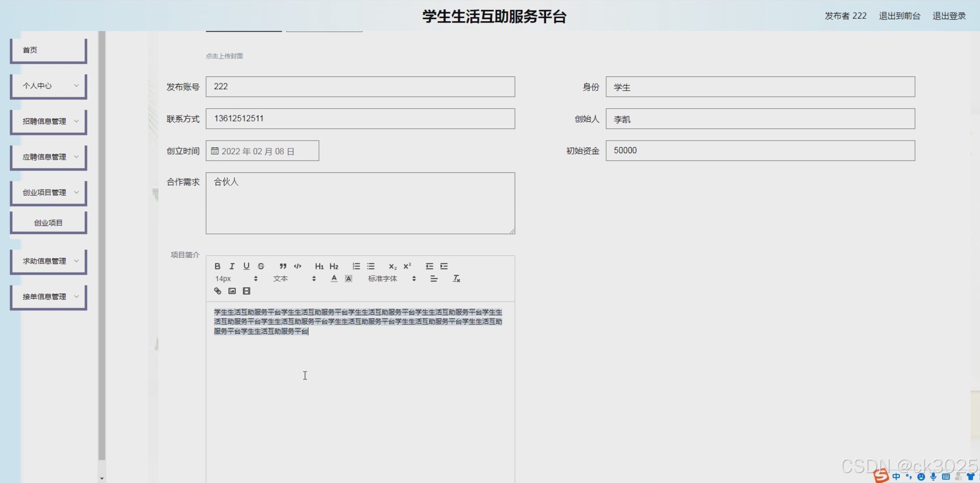Open the 创业项目 submenu item
The image size is (980, 483).
49,223
